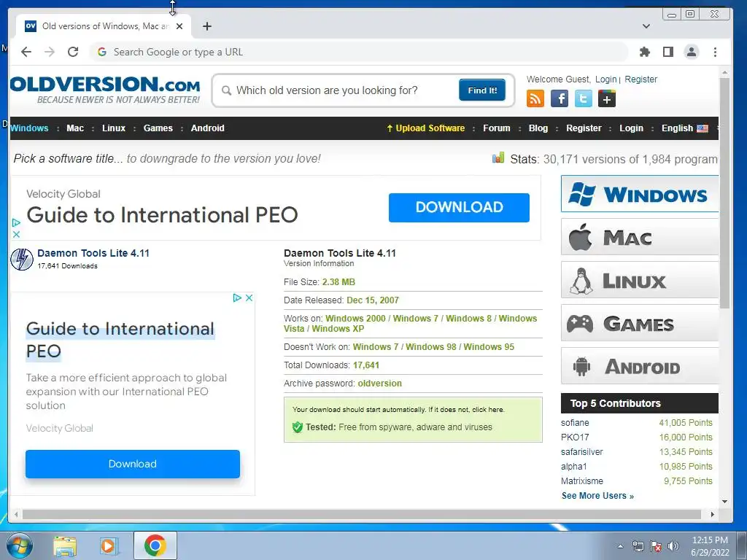
Task: Click the OldVersion.com logo
Action: (105, 90)
